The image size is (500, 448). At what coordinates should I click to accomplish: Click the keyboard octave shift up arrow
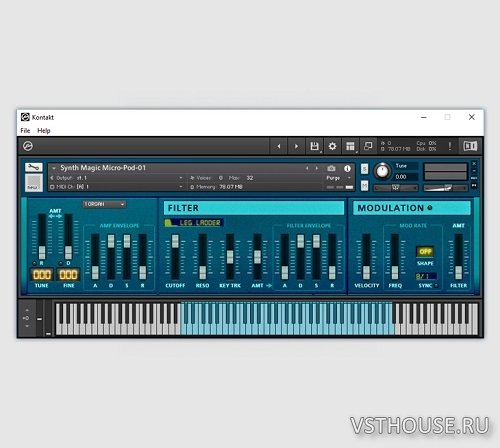point(27,310)
